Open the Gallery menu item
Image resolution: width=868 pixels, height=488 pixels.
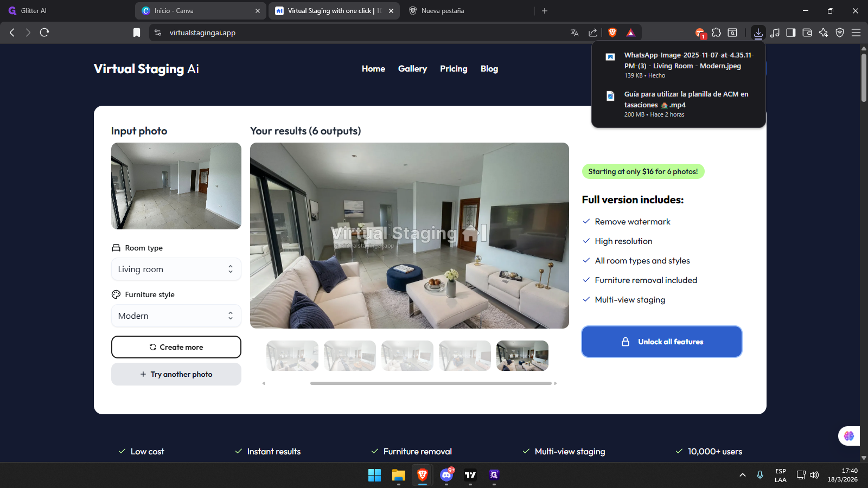tap(412, 69)
